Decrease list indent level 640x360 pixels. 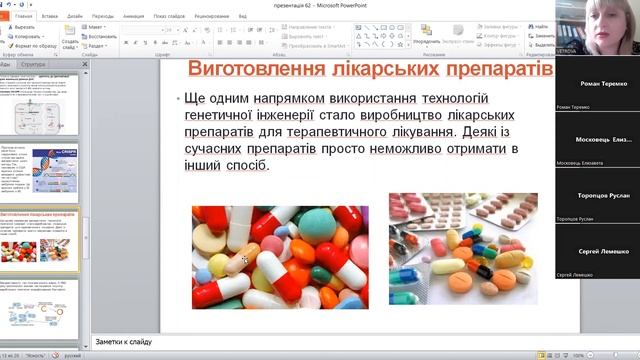(250, 30)
